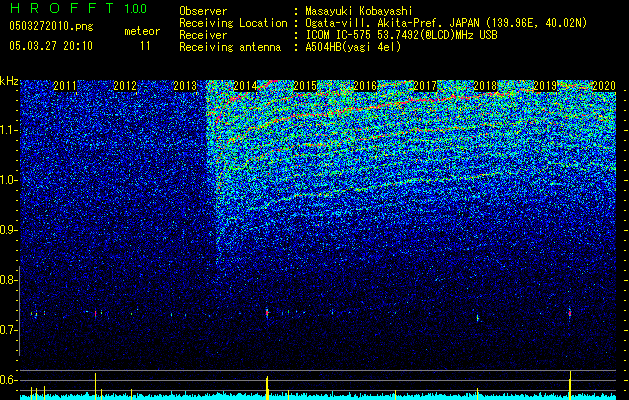629x400 pixels.
Task: Click the 0.6 frequency axis label
Action: pyautogui.click(x=8, y=380)
